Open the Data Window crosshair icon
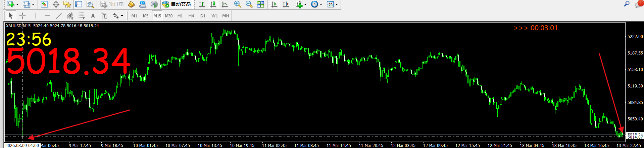This screenshot has width=644, height=148. pyautogui.click(x=56, y=4)
